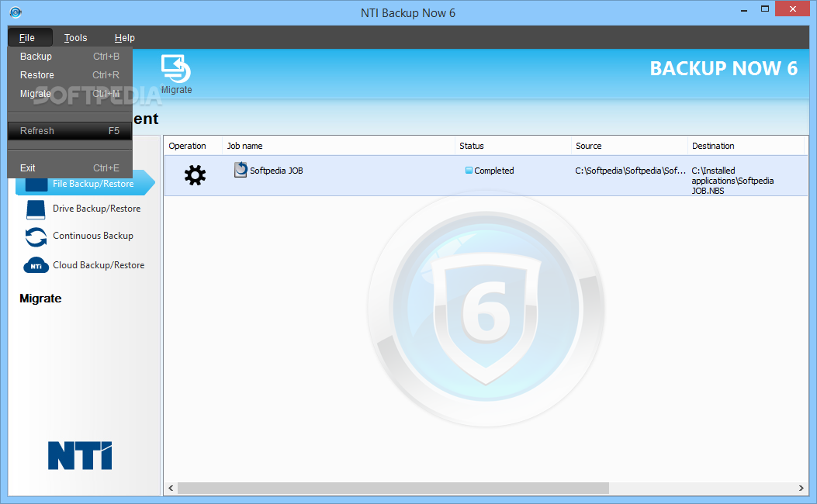Click the gear operation icon for Softpedia JOB

195,175
